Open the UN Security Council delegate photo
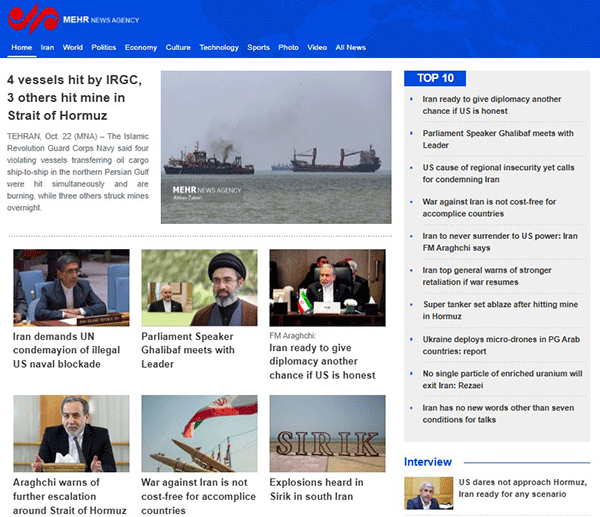The height and width of the screenshot is (517, 600). [x=71, y=288]
